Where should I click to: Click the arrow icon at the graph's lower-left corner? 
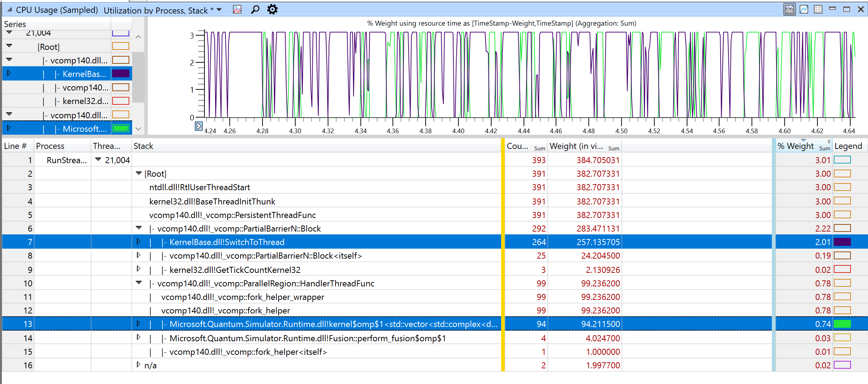pos(198,126)
